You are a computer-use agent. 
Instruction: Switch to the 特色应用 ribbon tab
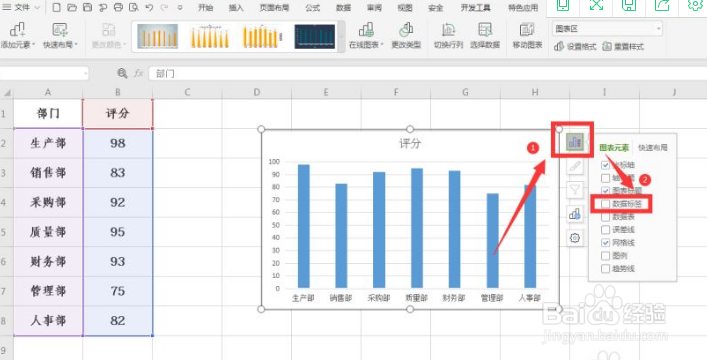[x=523, y=8]
